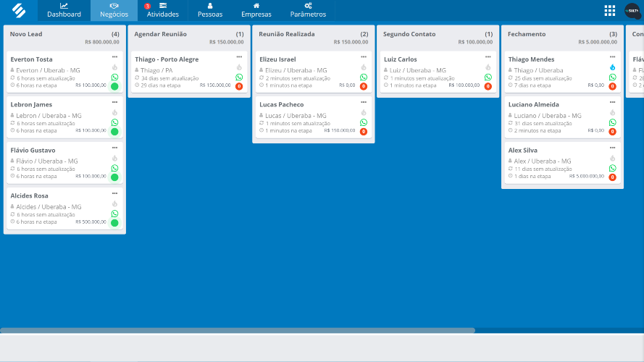Open WhatsApp for Flávio Gustavo card

click(x=114, y=168)
